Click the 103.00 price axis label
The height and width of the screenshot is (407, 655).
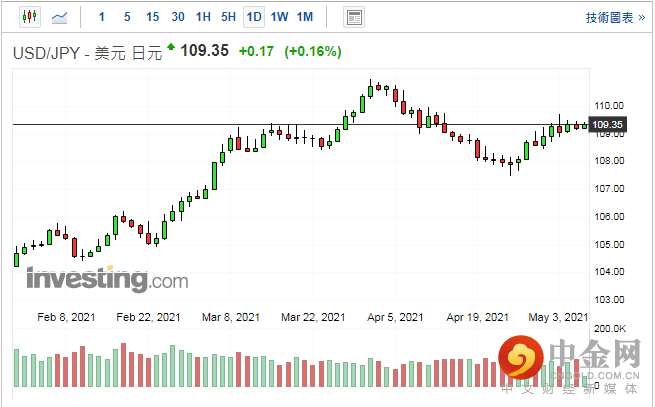pos(609,300)
